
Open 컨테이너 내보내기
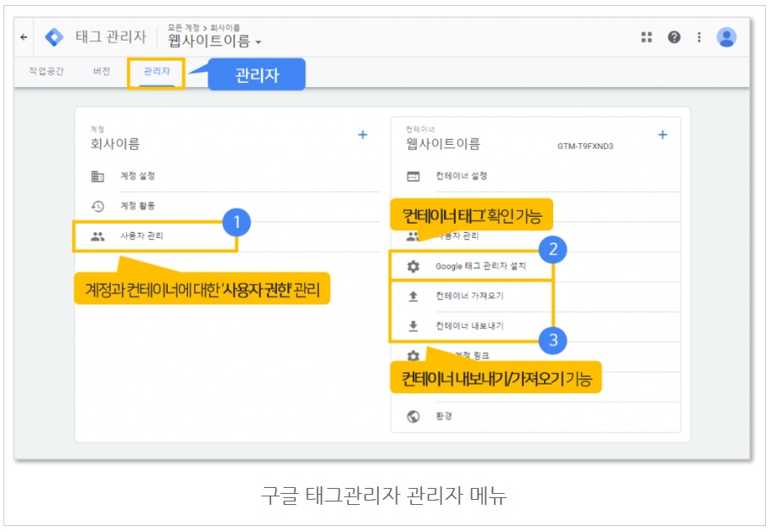pos(469,325)
